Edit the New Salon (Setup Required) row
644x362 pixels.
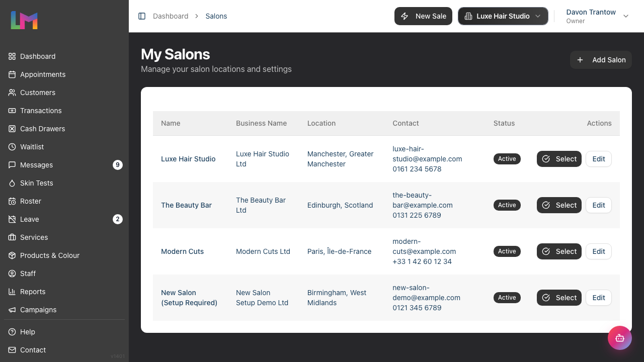coord(599,298)
